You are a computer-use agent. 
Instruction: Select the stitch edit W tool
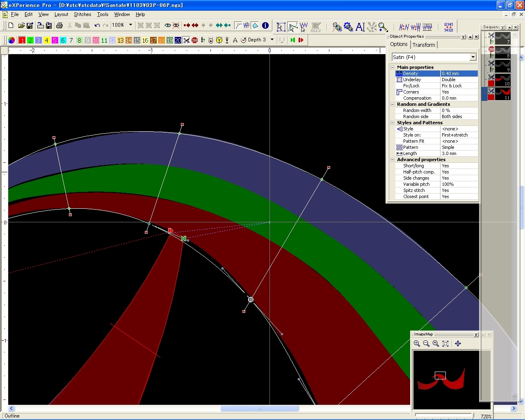304,27
